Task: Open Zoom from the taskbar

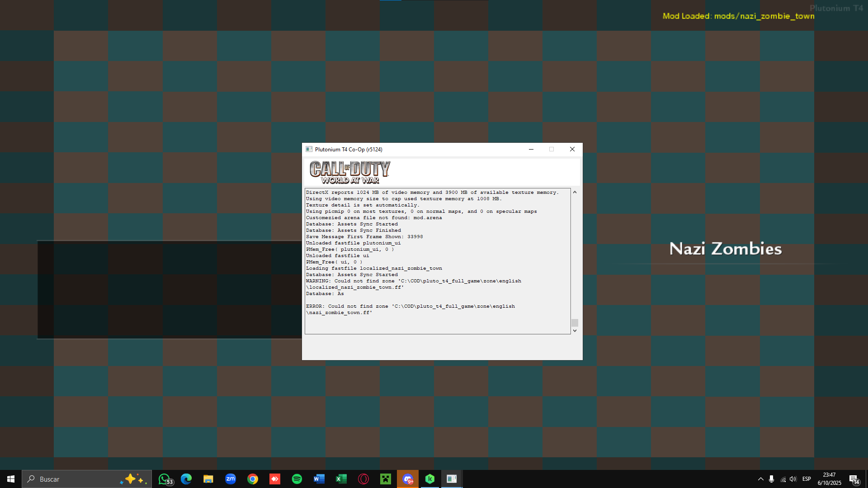Action: tap(231, 479)
